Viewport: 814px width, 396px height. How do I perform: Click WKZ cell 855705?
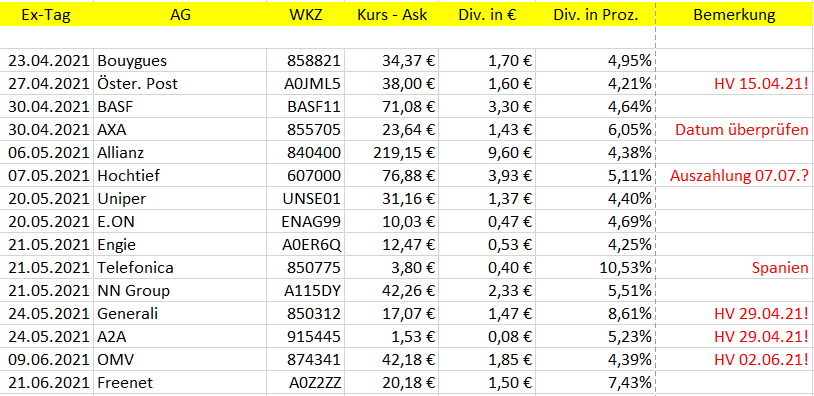(x=306, y=130)
